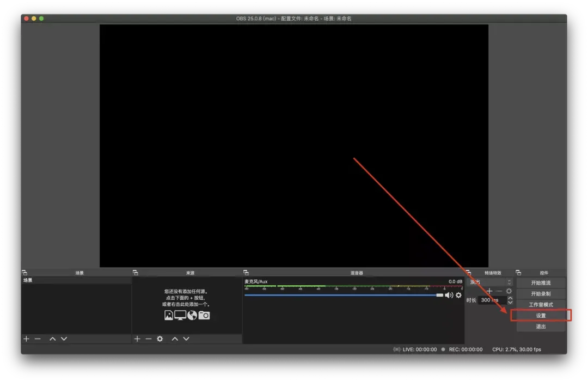This screenshot has height=382, width=588.
Task: Add a new source with plus icon
Action: 137,339
